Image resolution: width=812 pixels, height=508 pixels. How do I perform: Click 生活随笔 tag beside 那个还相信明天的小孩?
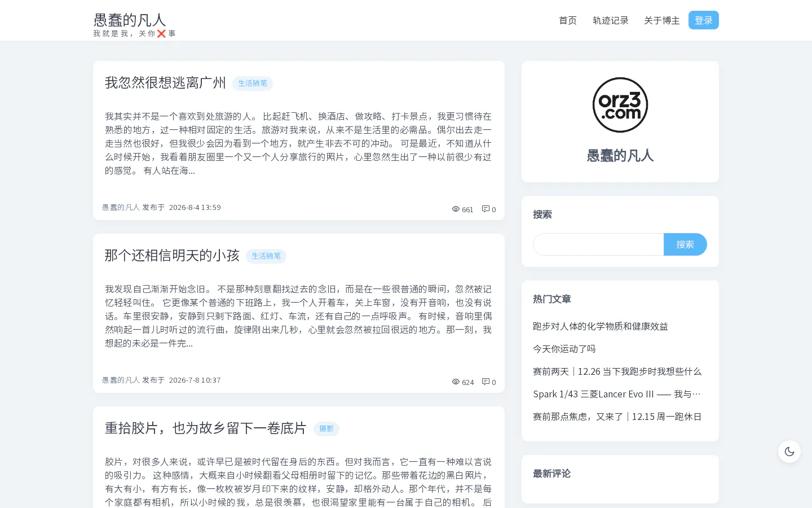(266, 256)
